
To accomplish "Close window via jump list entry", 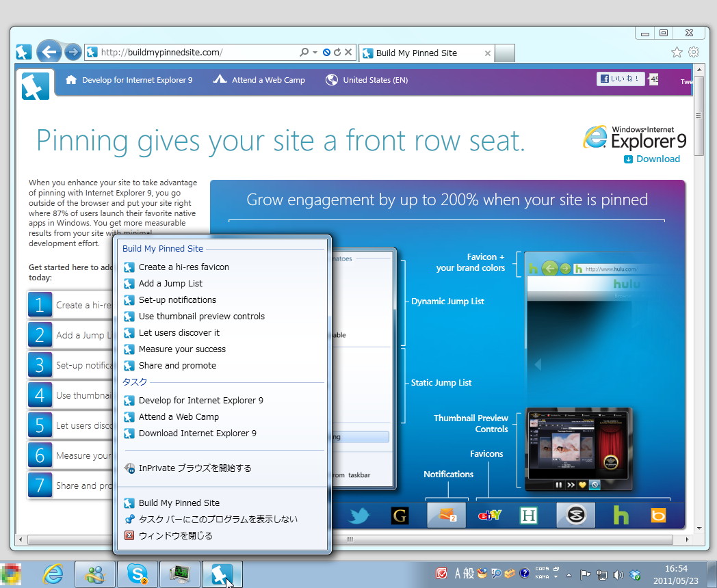I will coord(222,536).
